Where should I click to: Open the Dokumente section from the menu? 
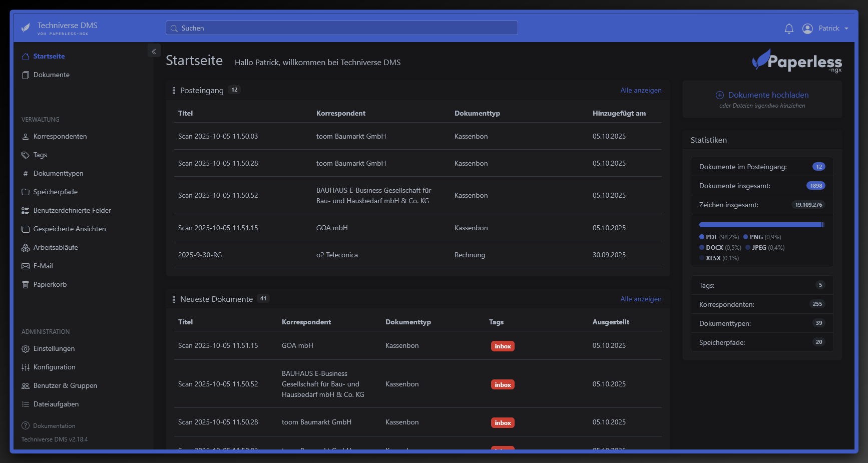[51, 75]
